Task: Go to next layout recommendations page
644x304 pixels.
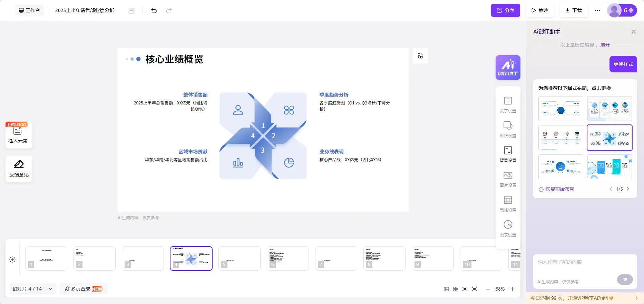Action: click(628, 189)
